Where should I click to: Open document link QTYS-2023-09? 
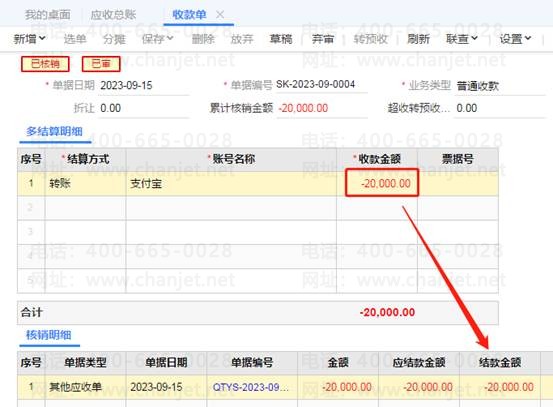pyautogui.click(x=251, y=387)
